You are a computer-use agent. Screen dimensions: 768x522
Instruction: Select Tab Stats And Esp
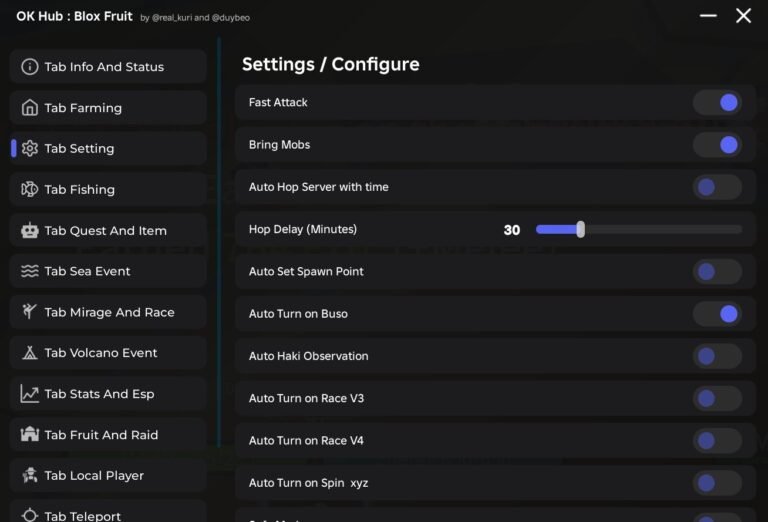coord(108,394)
